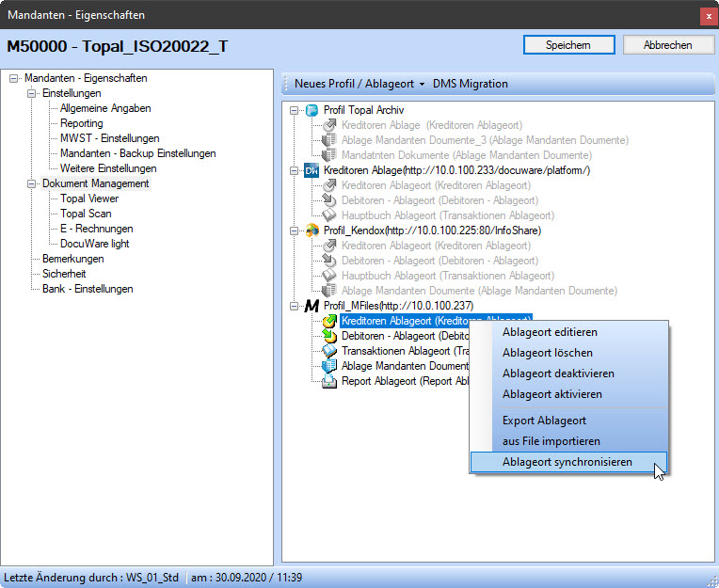Click the Report Ablageort envelope icon
The height and width of the screenshot is (588, 719).
pos(329,381)
